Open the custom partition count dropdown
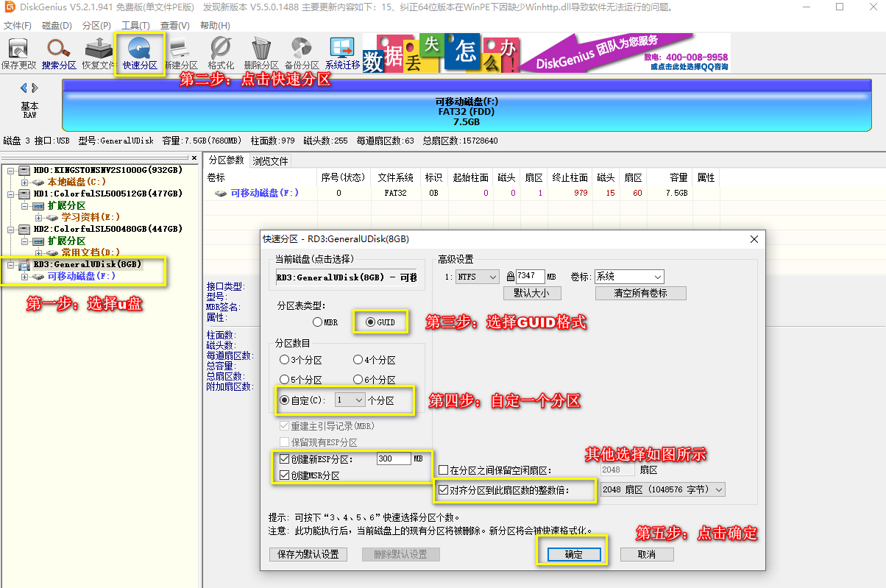The image size is (886, 588). pyautogui.click(x=350, y=400)
